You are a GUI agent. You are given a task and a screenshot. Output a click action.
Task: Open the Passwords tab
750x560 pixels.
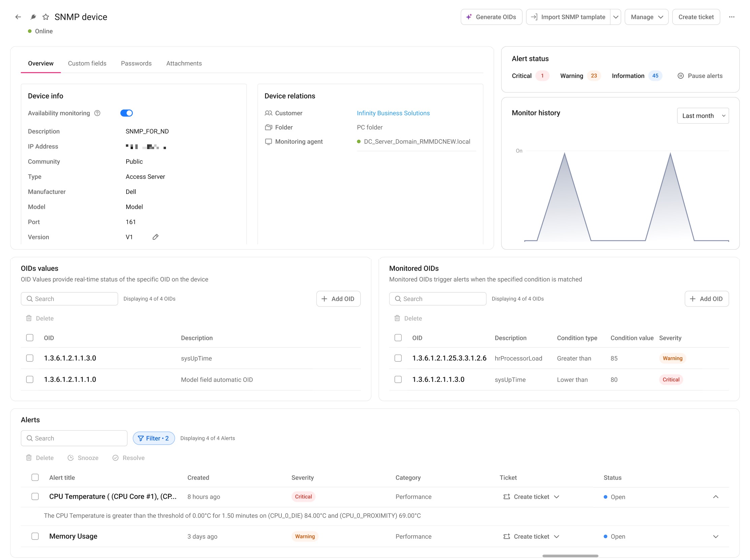pos(136,63)
